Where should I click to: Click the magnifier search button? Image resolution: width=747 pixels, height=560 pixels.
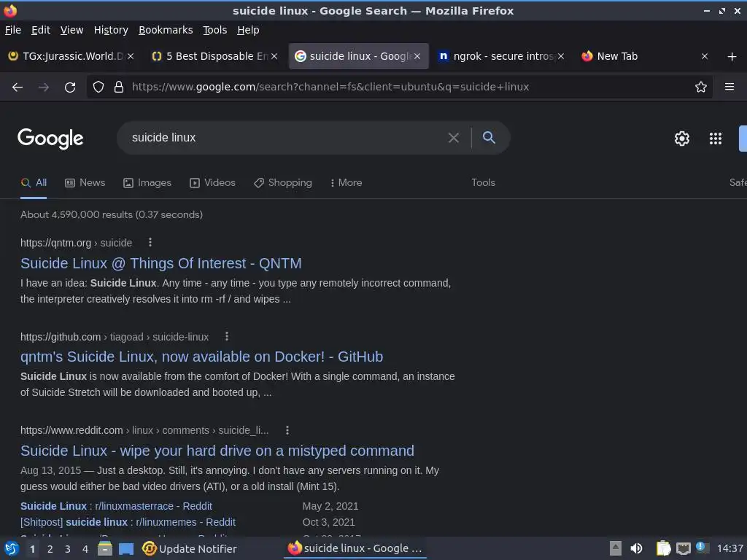coord(489,138)
